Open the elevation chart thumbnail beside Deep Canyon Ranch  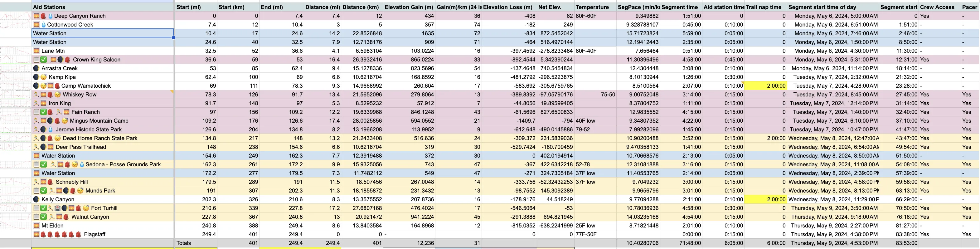click(x=16, y=16)
